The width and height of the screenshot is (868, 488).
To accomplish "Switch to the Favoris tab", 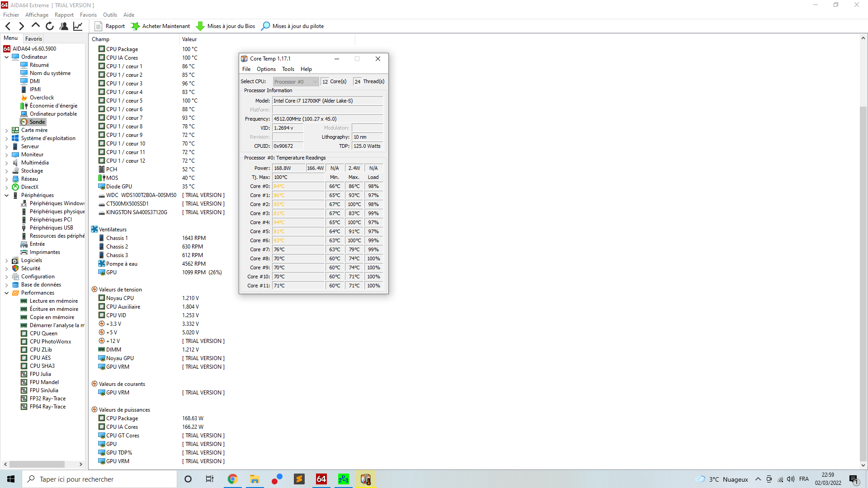I will (33, 39).
